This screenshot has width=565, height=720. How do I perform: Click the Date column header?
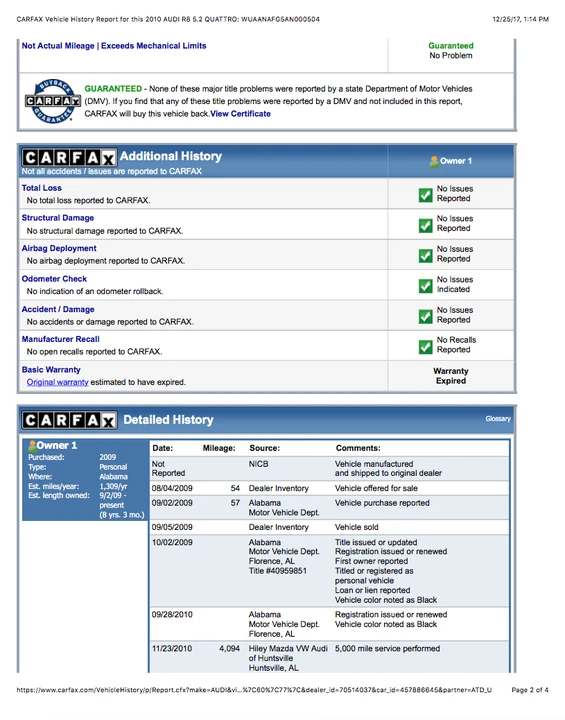pos(163,448)
